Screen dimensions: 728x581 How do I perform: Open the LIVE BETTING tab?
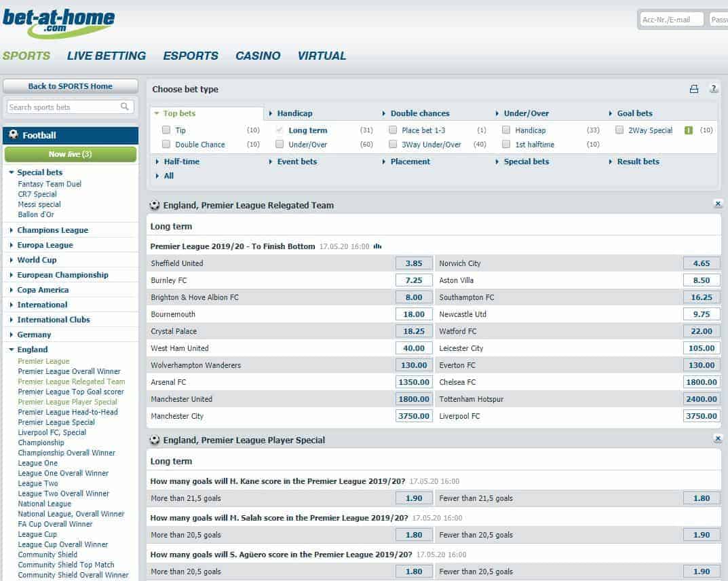[x=107, y=56]
